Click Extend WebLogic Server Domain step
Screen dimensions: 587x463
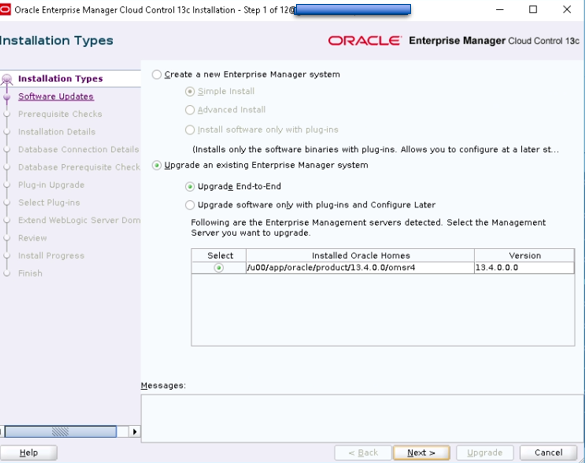tap(79, 220)
